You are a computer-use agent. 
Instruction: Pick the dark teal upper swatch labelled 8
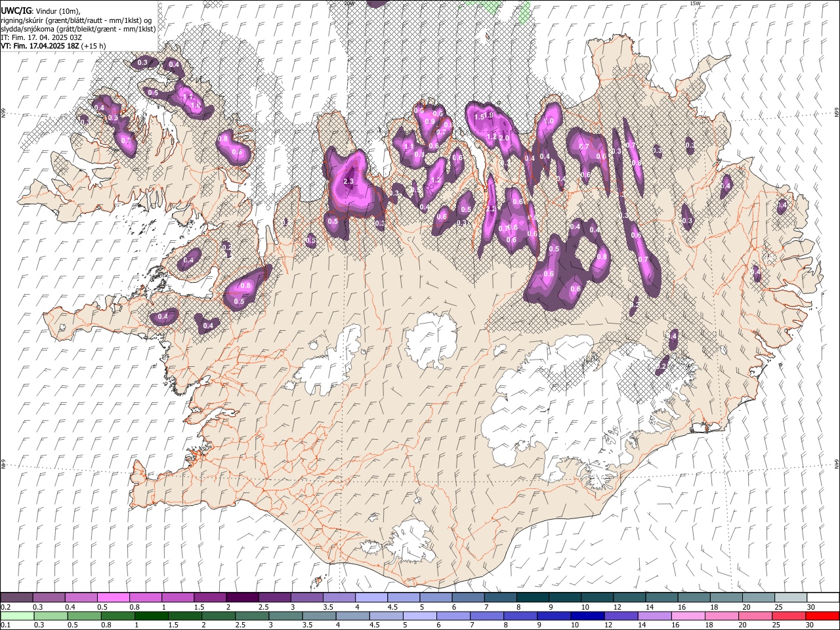(532, 598)
